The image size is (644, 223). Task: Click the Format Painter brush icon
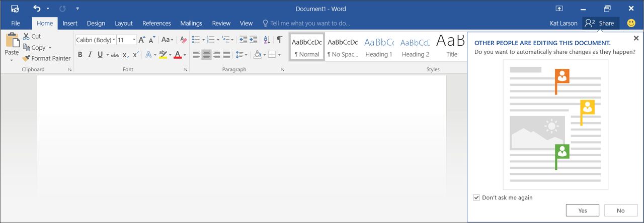[x=27, y=58]
